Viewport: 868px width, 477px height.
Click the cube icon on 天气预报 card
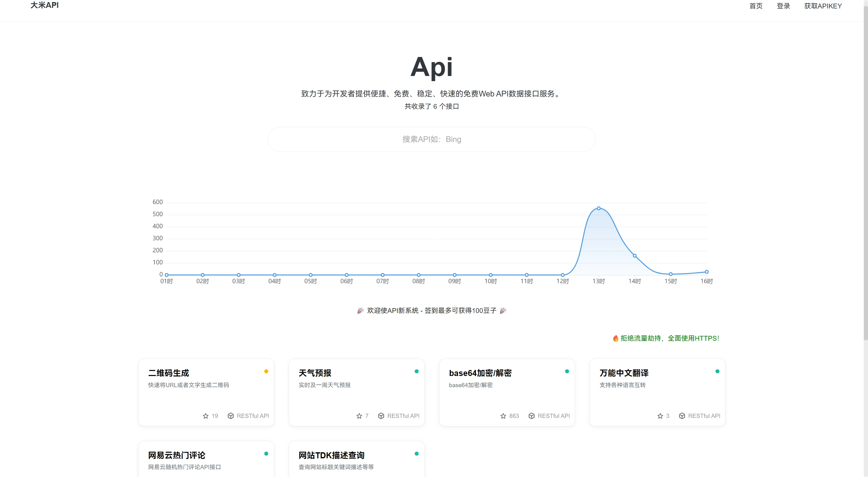[381, 416]
